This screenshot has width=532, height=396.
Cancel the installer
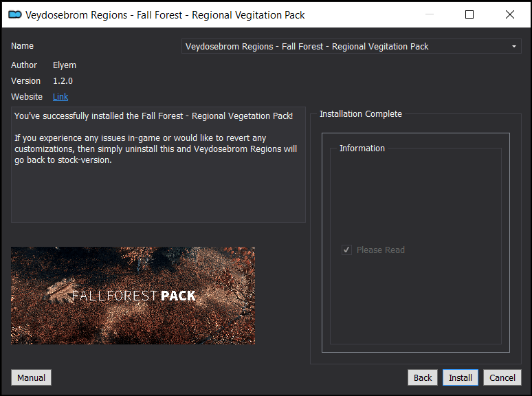[502, 377]
